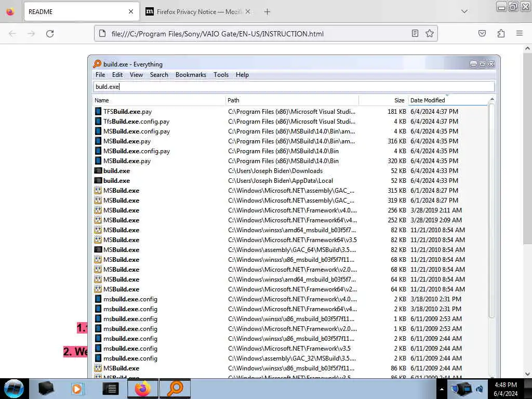
Task: Sort results by Size column header
Action: tap(383, 100)
